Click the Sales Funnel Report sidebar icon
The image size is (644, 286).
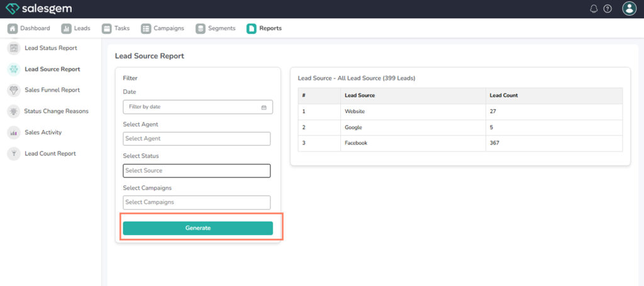pos(13,91)
